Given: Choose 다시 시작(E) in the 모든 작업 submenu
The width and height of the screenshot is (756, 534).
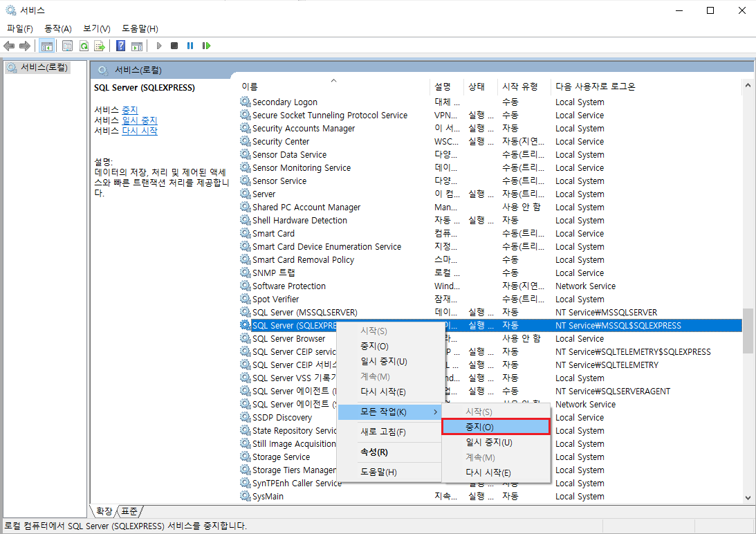Looking at the screenshot, I should 496,472.
